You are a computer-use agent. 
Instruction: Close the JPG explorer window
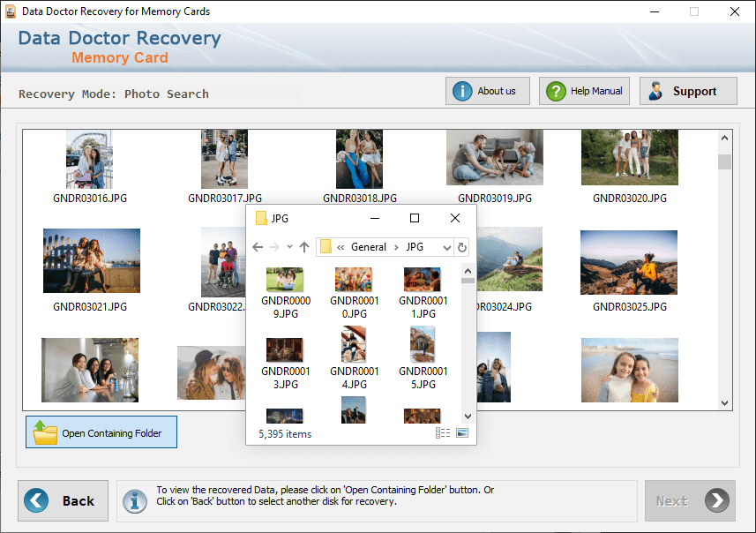click(x=454, y=218)
